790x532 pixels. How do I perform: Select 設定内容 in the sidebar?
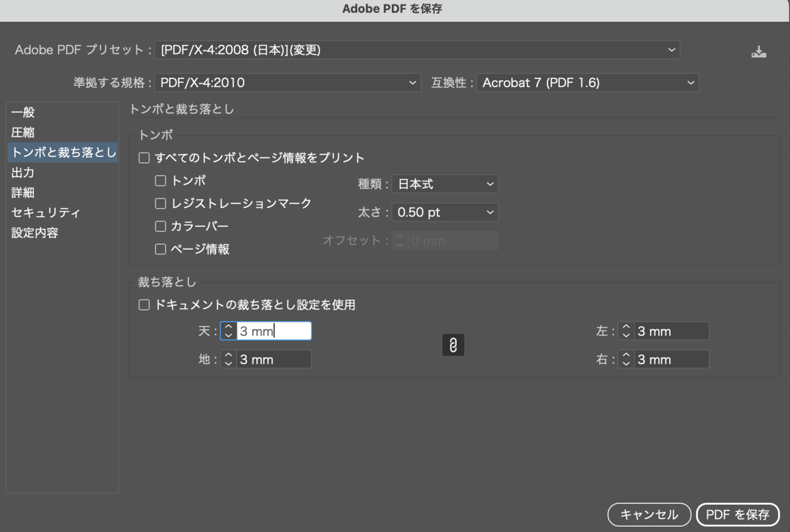pyautogui.click(x=62, y=233)
